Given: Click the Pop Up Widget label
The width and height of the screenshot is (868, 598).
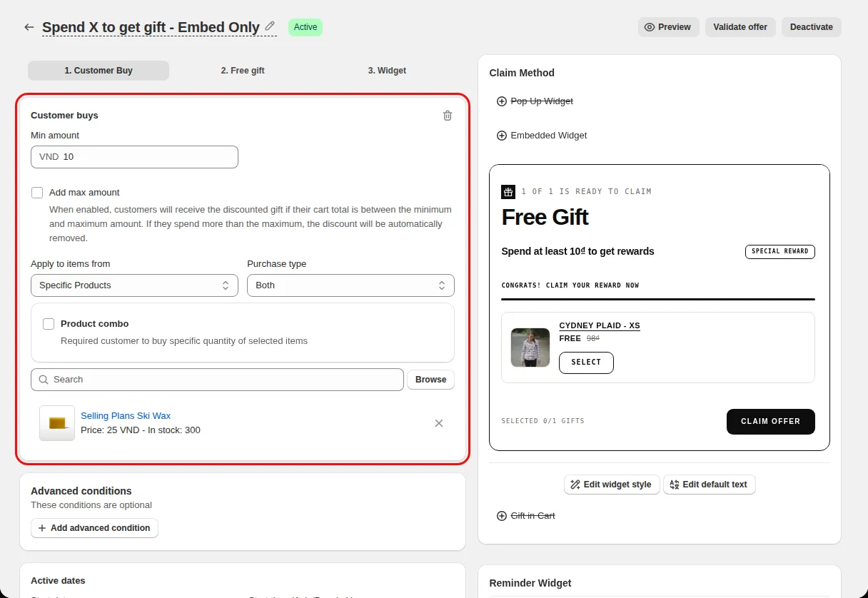Looking at the screenshot, I should pyautogui.click(x=542, y=101).
